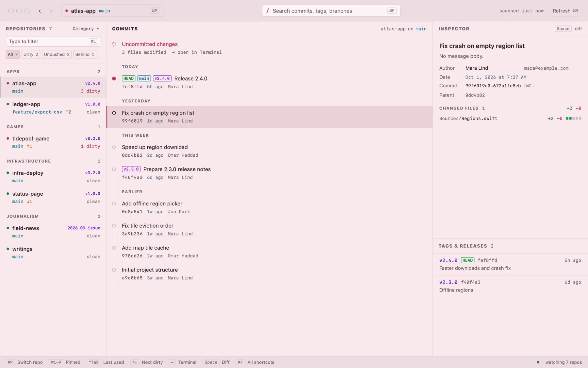Click Uncommitted changes row title
Screen dimensions: 588x368
(x=150, y=44)
